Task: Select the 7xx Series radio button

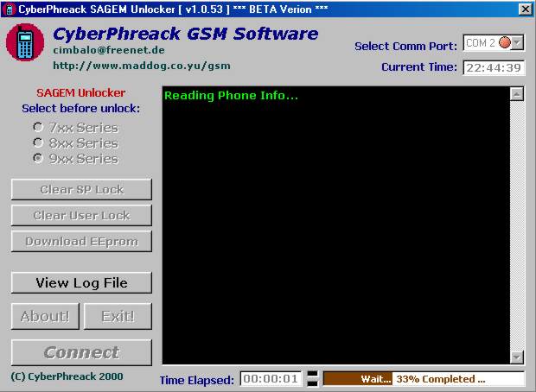Action: [x=38, y=127]
